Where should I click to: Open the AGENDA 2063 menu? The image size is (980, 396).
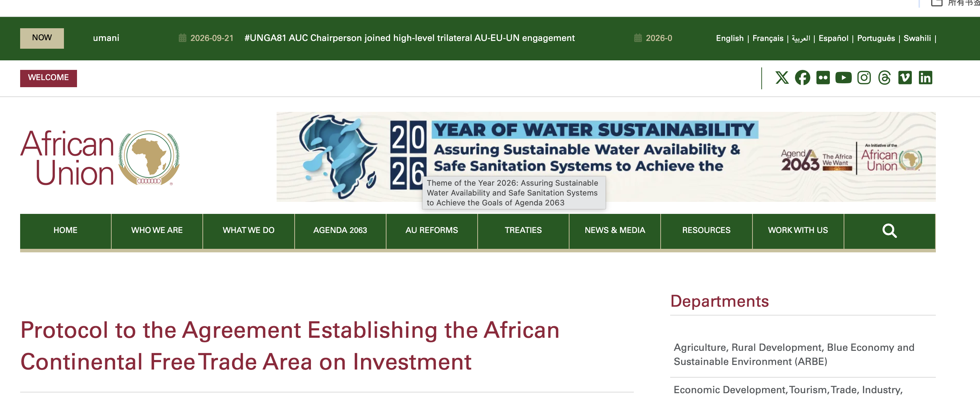click(340, 230)
